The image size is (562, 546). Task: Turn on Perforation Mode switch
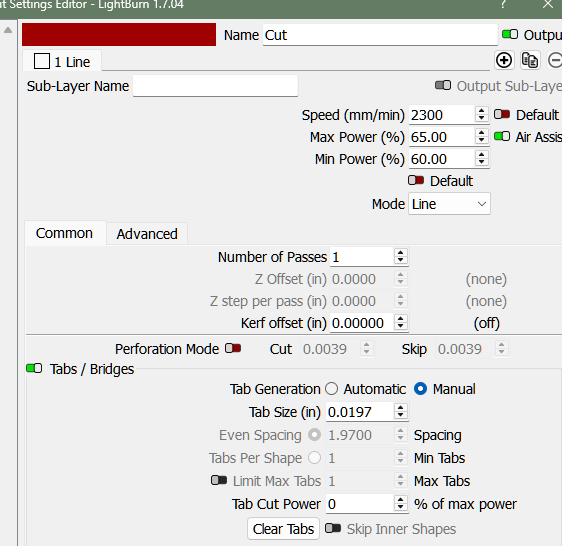(233, 348)
